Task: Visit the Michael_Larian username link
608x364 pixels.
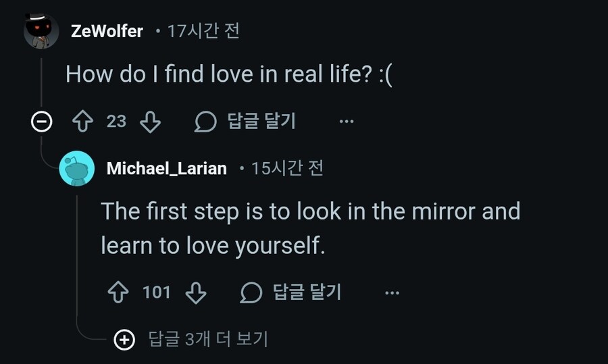Action: 166,168
